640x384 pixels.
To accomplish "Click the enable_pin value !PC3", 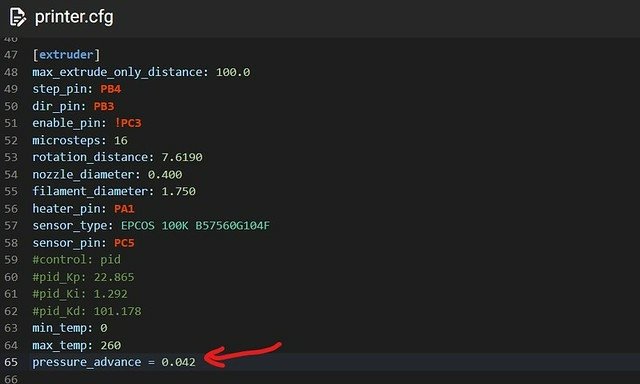I will pyautogui.click(x=128, y=123).
